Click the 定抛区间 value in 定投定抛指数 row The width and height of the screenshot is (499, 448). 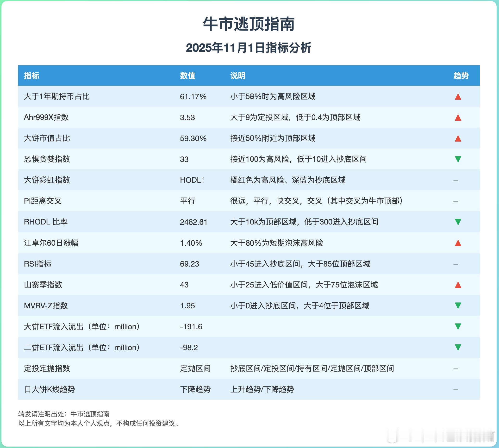tap(195, 368)
